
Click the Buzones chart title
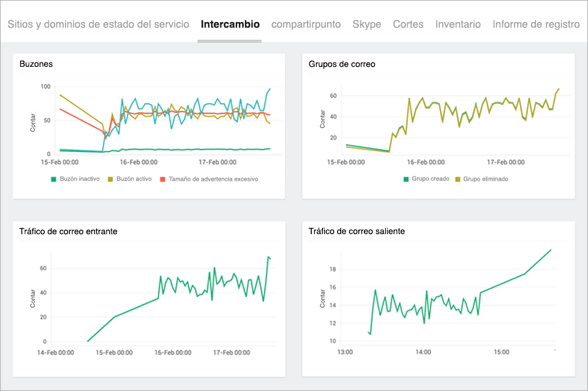tap(36, 64)
